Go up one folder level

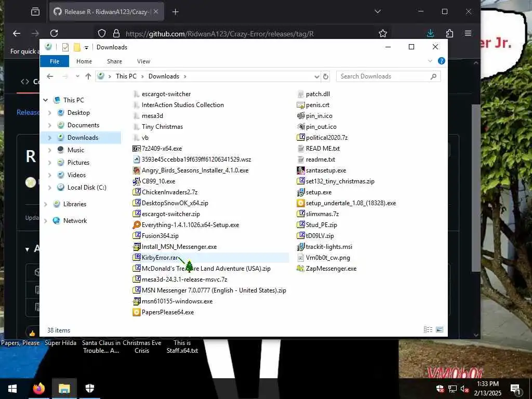pyautogui.click(x=88, y=76)
